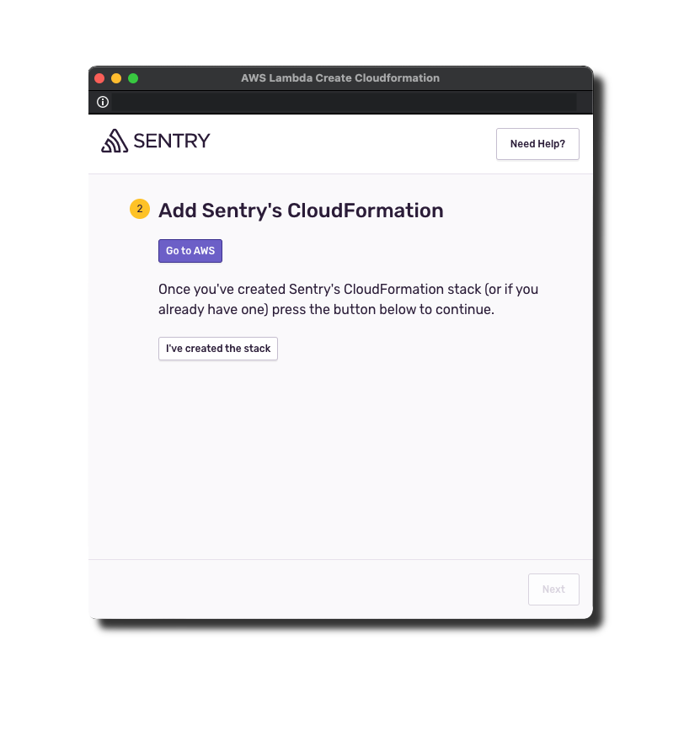Click the Sentry logo glyph icon
The image size is (700, 736).
pos(115,141)
